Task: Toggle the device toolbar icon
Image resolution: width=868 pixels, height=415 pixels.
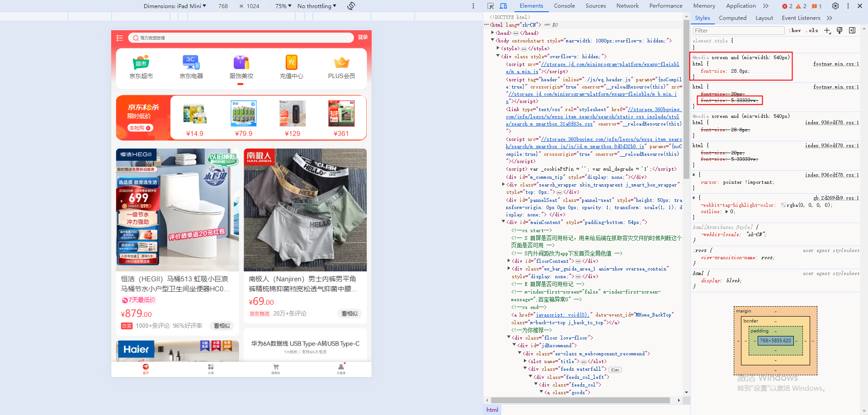Action: [503, 6]
